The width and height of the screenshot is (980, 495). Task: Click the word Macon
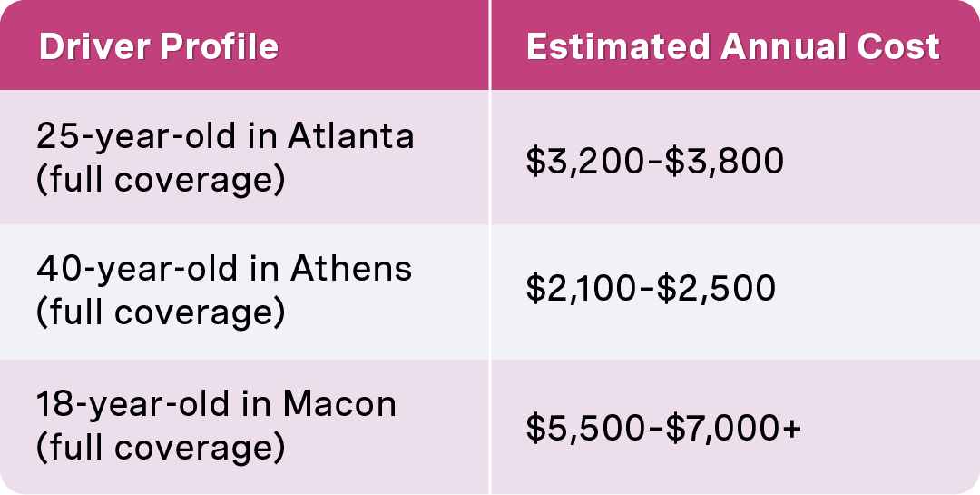pyautogui.click(x=340, y=403)
